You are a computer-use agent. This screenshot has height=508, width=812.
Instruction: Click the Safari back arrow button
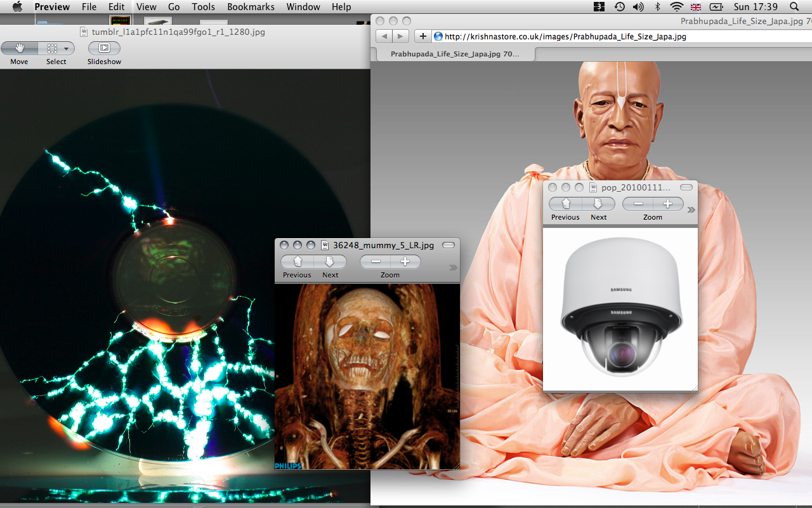[384, 36]
